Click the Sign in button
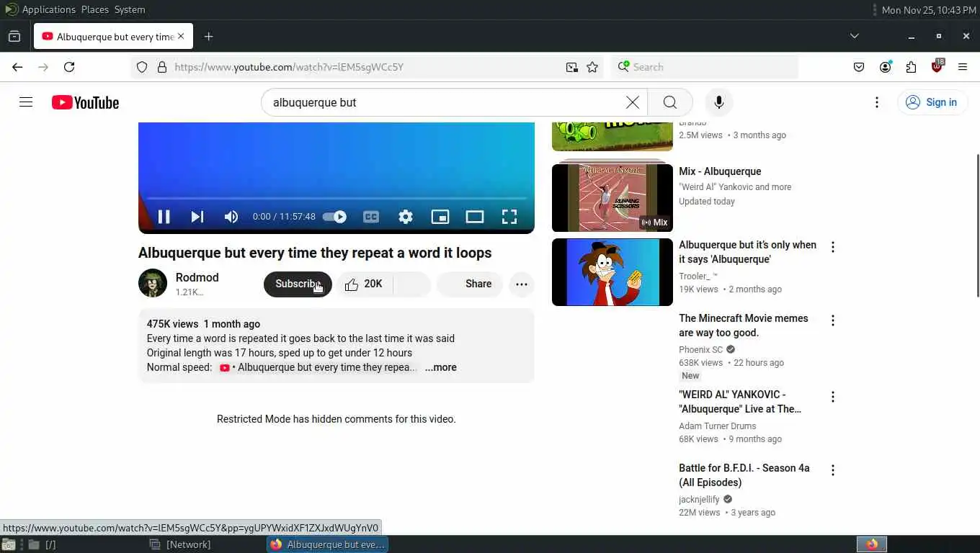Viewport: 980px width, 553px height. (932, 102)
